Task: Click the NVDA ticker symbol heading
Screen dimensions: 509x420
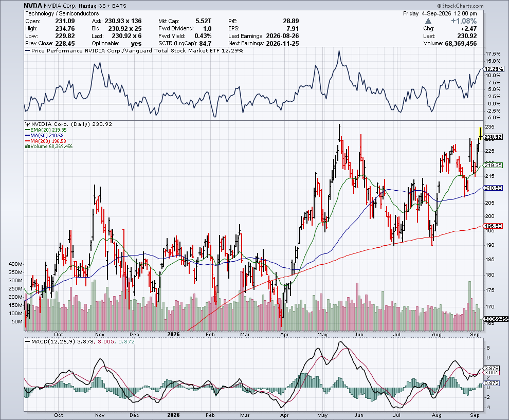Action: click(33, 6)
